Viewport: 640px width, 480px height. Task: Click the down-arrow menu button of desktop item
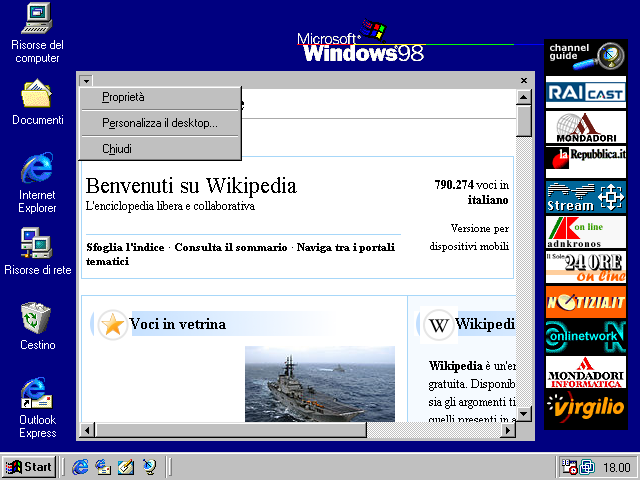[86, 80]
